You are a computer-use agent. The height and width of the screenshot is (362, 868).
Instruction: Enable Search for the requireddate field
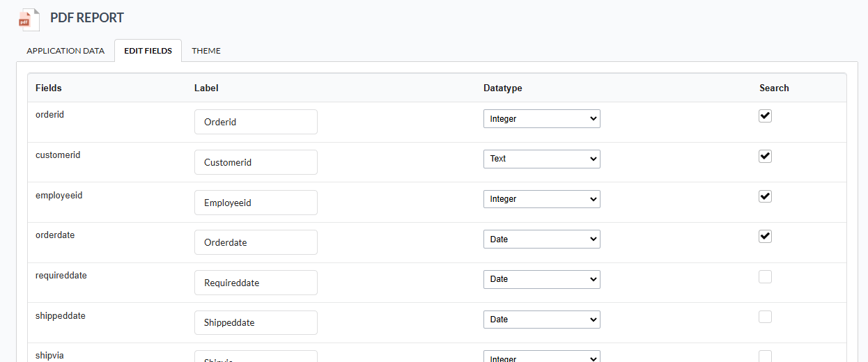[x=765, y=277]
